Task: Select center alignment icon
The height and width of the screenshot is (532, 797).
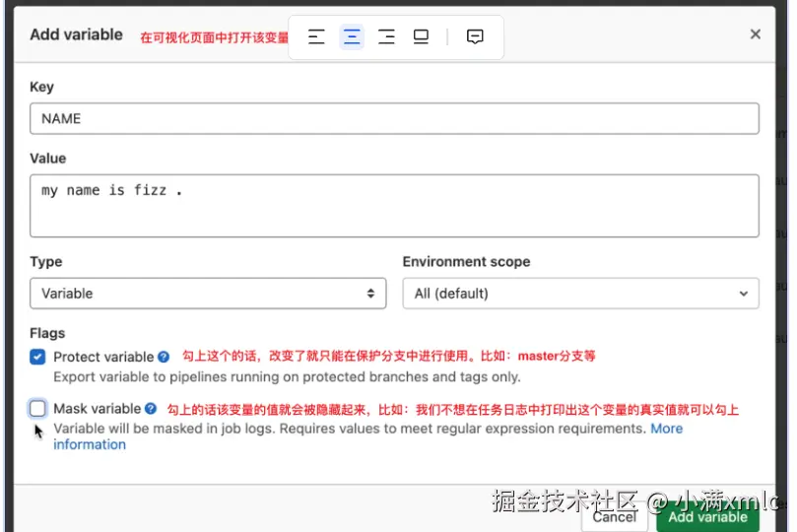Action: point(352,36)
